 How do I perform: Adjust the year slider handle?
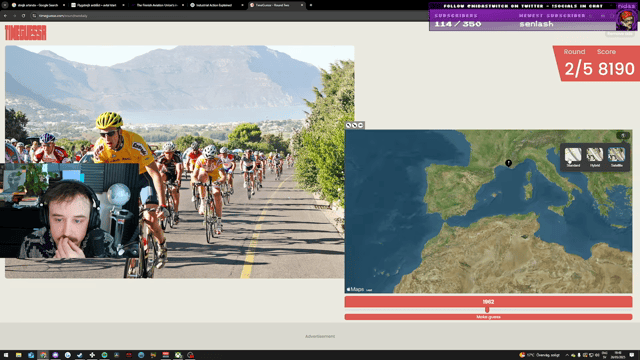coord(487,310)
